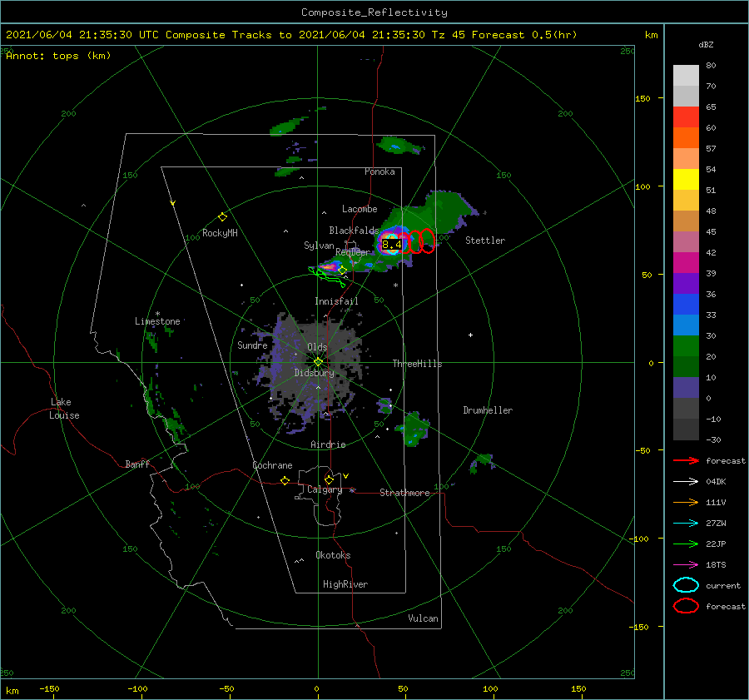Click the white 04DK arrow in the legend

(x=686, y=482)
